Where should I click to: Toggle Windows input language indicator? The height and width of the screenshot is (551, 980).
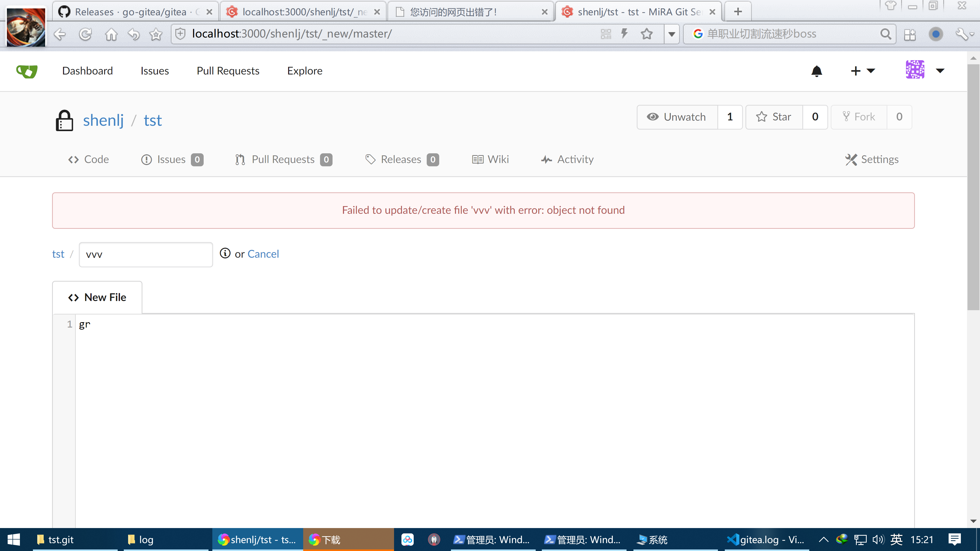896,539
